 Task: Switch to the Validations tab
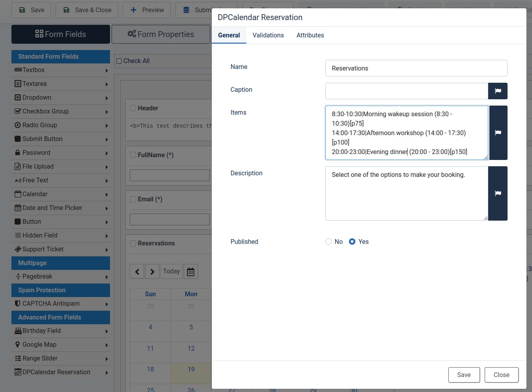tap(268, 35)
